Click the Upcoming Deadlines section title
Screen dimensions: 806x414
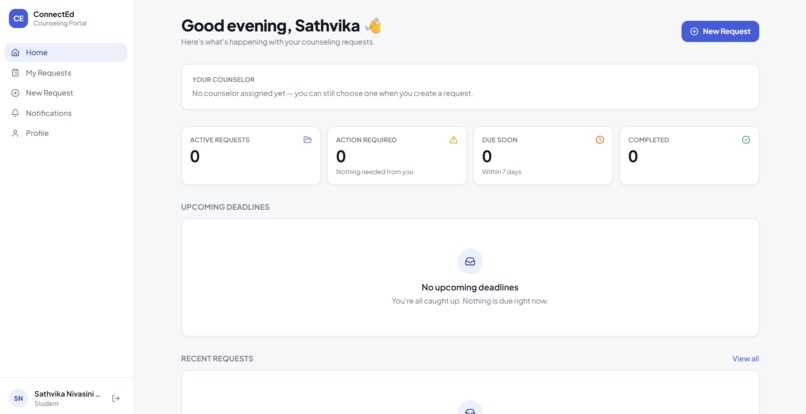(x=225, y=207)
